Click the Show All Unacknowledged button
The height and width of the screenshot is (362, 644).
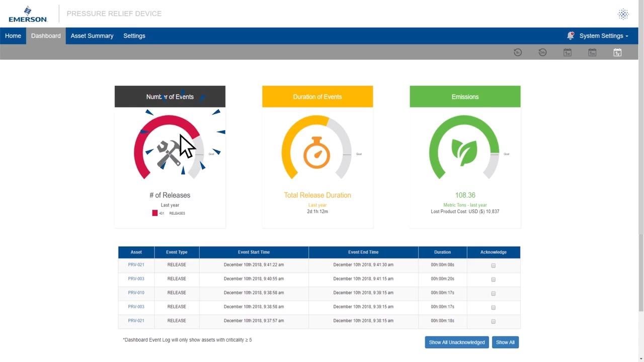tap(457, 342)
